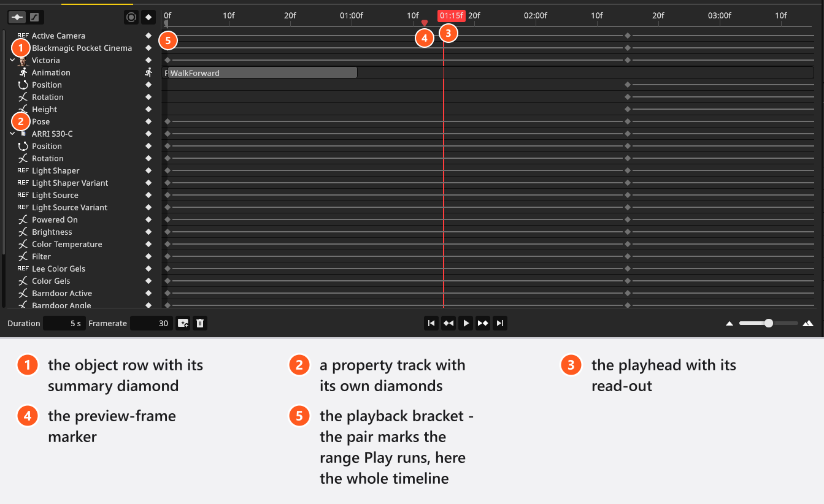The height and width of the screenshot is (504, 824).
Task: Add an animation clip on the Animation row
Action: pyautogui.click(x=148, y=72)
